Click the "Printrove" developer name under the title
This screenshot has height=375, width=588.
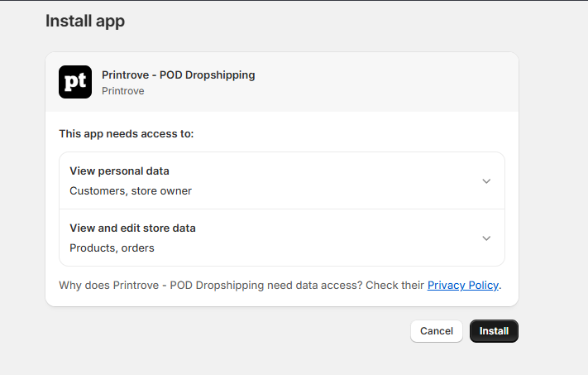pyautogui.click(x=123, y=91)
